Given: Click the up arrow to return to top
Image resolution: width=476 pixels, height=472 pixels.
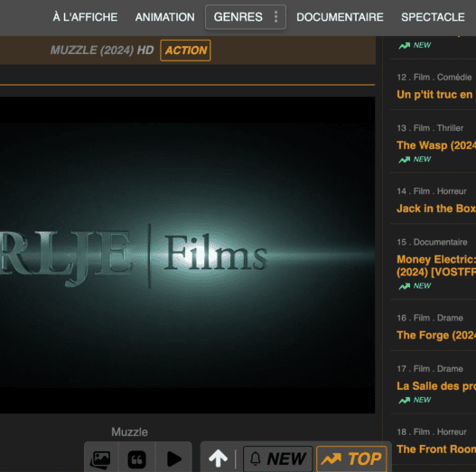Looking at the screenshot, I should [x=218, y=458].
